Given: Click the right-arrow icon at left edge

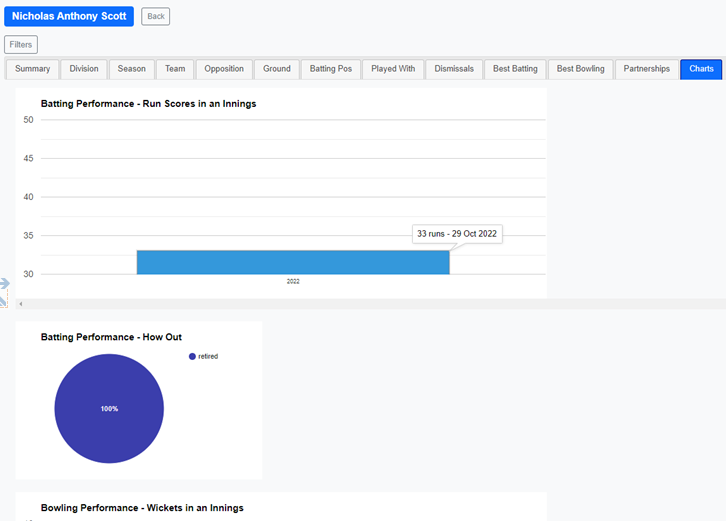Looking at the screenshot, I should pyautogui.click(x=4, y=283).
